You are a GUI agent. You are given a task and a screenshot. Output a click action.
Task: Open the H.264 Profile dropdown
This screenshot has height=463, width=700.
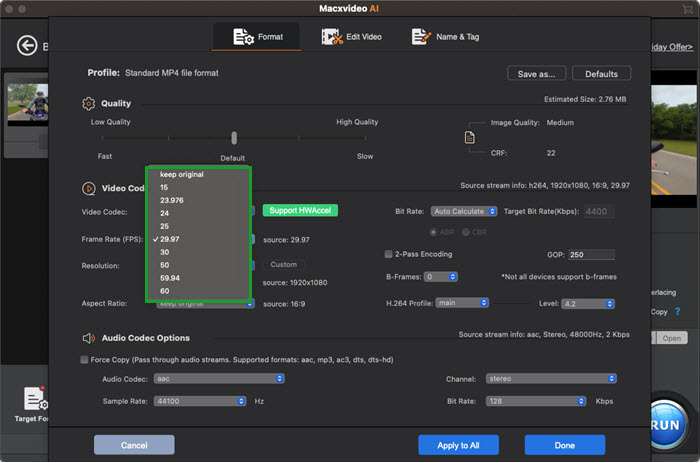(x=462, y=303)
